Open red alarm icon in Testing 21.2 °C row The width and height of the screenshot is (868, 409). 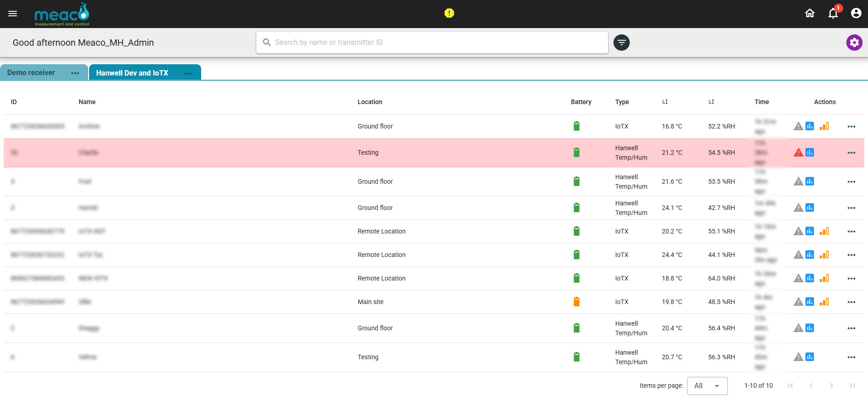(798, 152)
